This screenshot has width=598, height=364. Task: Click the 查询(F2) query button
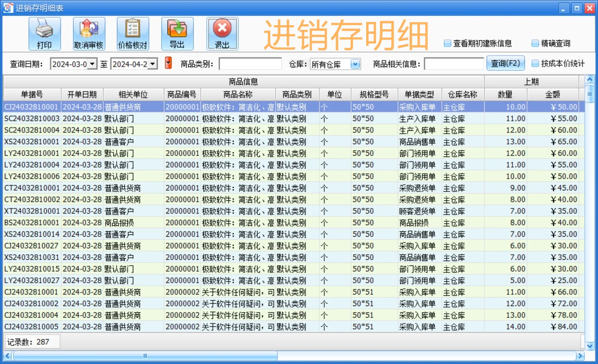pos(505,63)
